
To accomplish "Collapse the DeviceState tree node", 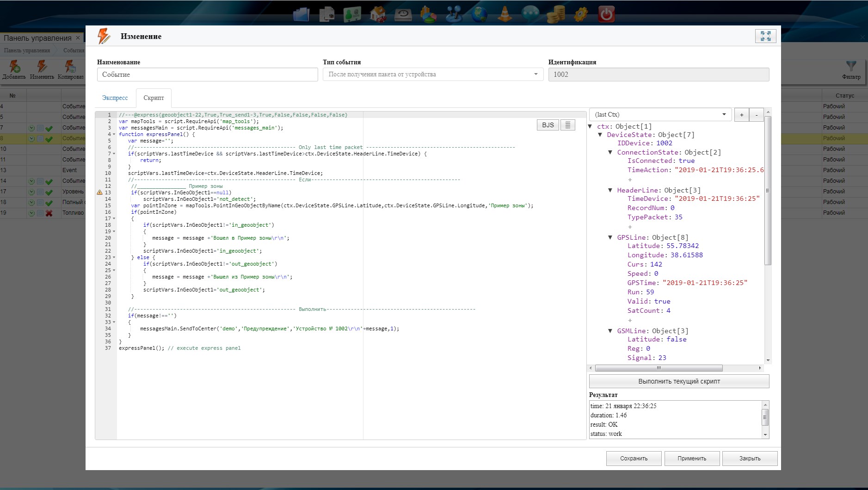I will [600, 135].
